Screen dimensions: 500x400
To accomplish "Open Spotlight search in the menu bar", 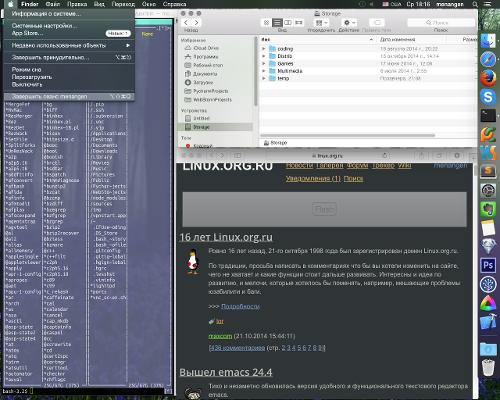I will (475, 4).
